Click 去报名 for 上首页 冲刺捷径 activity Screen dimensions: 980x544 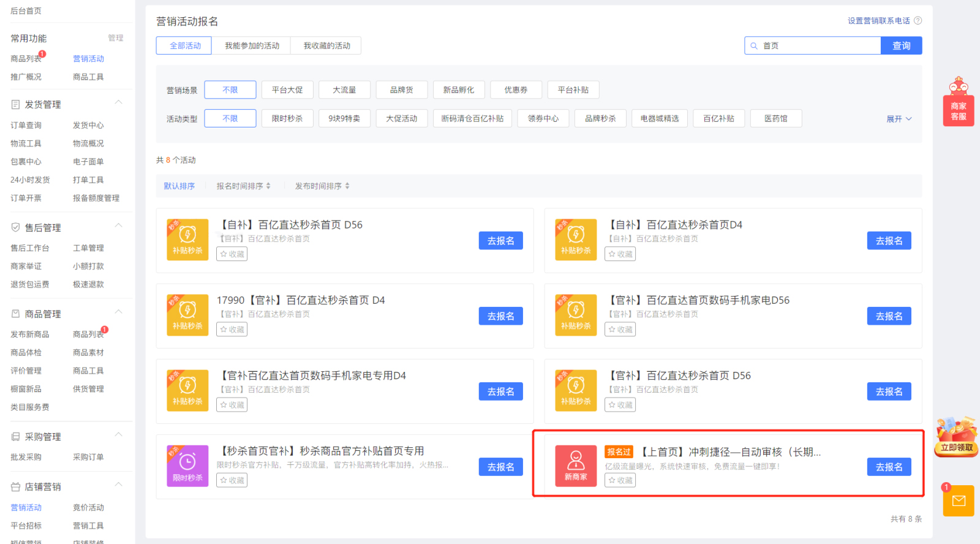coord(889,467)
